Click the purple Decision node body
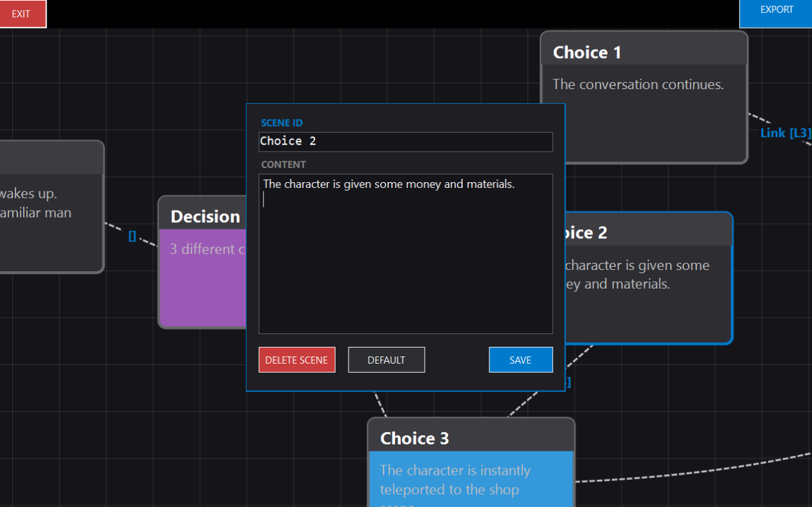This screenshot has width=812, height=507. click(201, 291)
